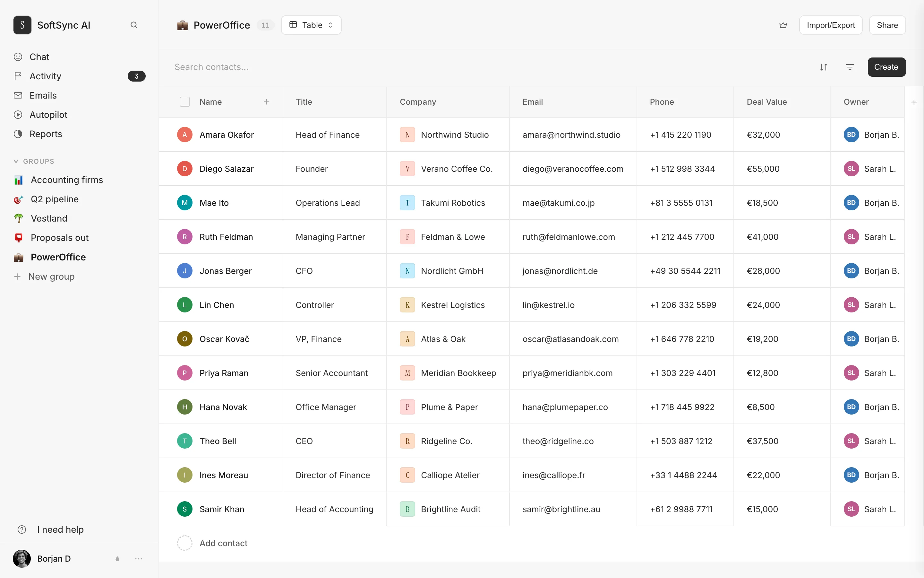Tick the select-all checkbox in the header
Viewport: 924px width, 578px height.
(x=185, y=102)
